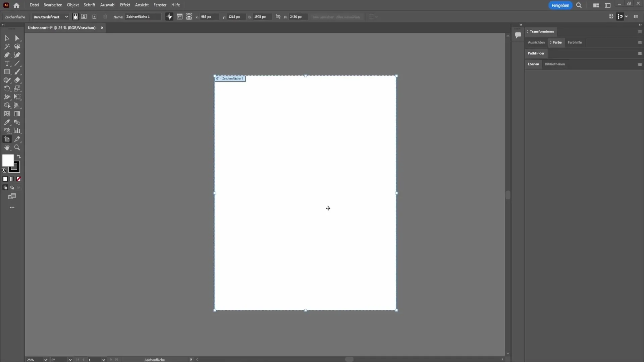Create new artboard button
This screenshot has height=362, width=644.
point(94,17)
